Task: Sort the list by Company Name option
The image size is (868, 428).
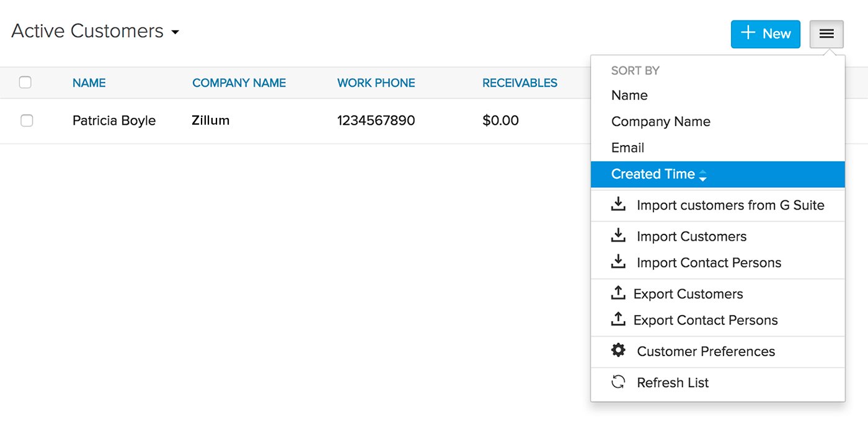Action: pos(660,122)
